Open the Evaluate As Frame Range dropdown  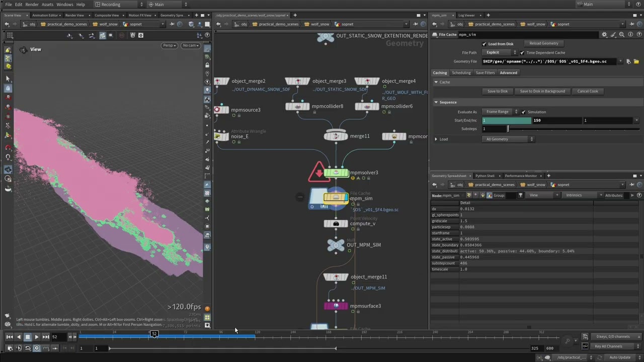coord(501,112)
